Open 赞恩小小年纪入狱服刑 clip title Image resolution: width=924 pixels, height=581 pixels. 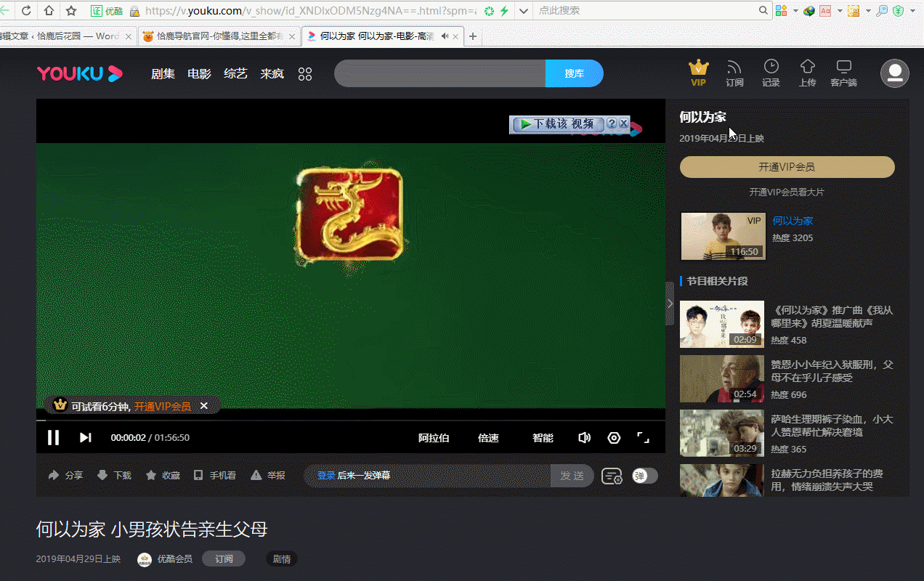832,370
